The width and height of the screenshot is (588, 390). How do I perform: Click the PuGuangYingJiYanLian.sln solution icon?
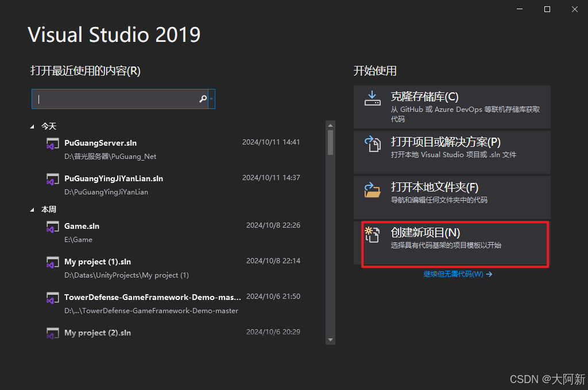[x=52, y=180]
